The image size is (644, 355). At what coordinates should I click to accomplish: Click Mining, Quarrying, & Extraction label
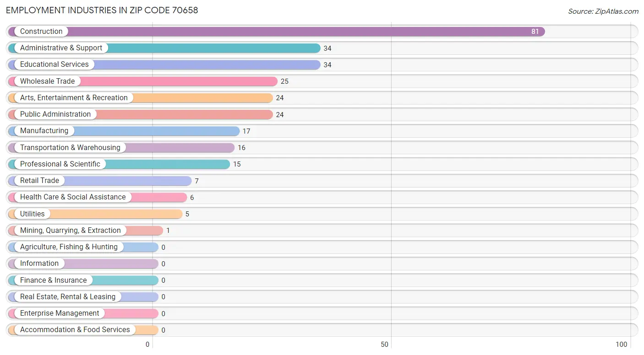(x=71, y=231)
